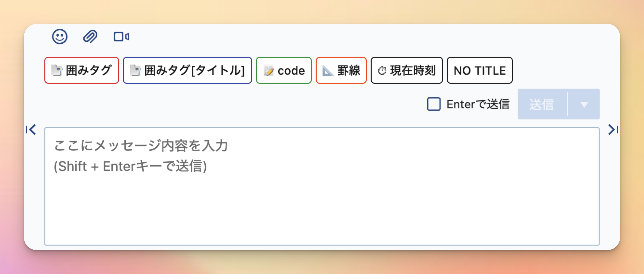
Task: Click the clock icon on 現在時刻
Action: (x=382, y=71)
